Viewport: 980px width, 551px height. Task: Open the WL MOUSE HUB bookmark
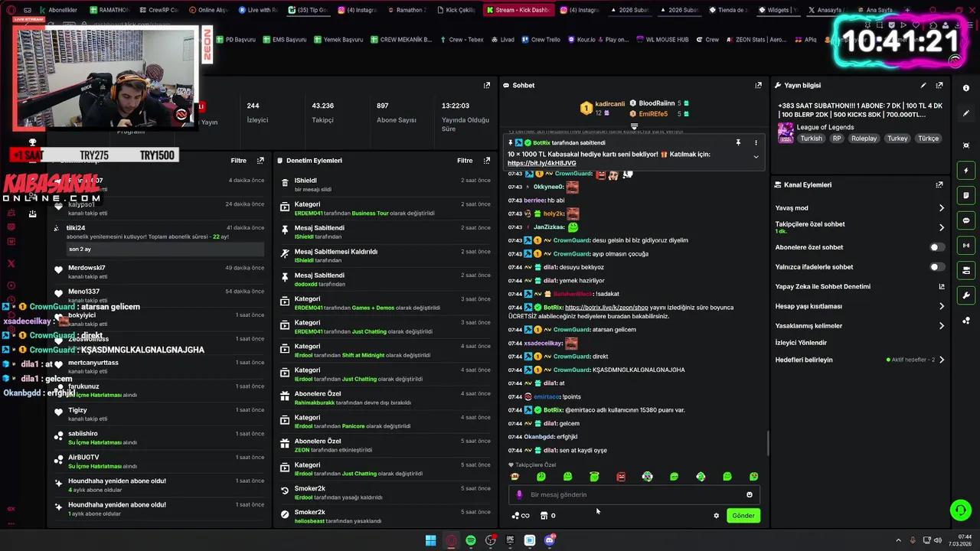pyautogui.click(x=661, y=40)
